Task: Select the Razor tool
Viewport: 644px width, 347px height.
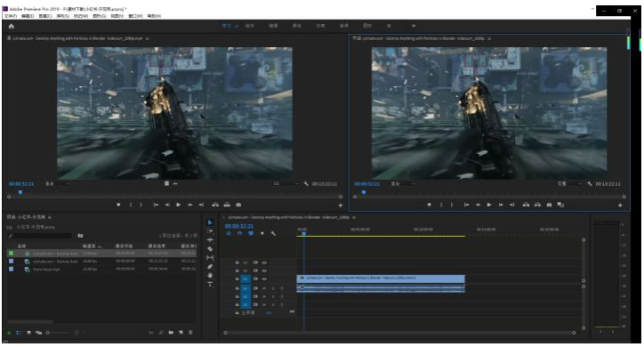Action: coord(210,249)
